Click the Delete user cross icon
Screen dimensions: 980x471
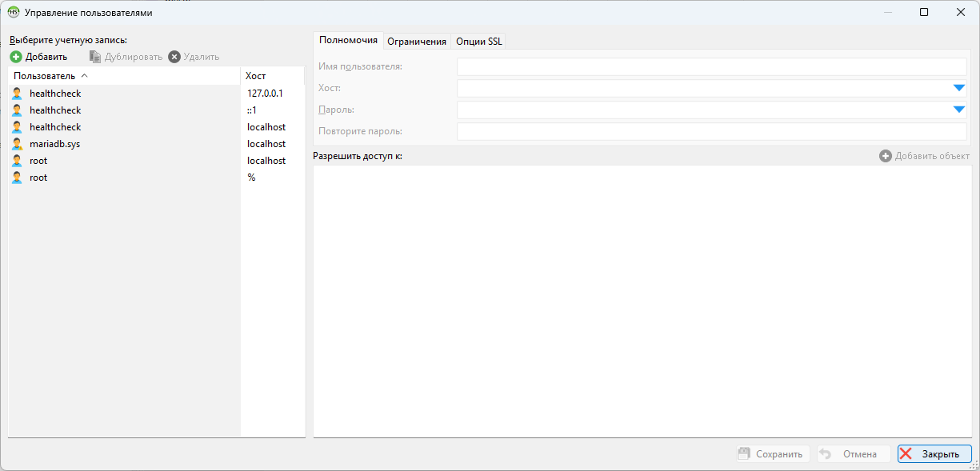pyautogui.click(x=174, y=57)
